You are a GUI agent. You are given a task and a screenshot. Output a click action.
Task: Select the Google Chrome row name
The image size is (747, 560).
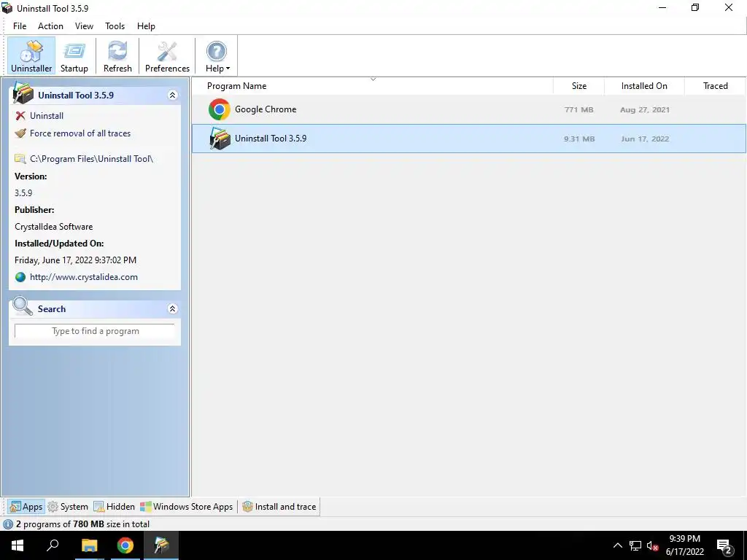tap(266, 109)
